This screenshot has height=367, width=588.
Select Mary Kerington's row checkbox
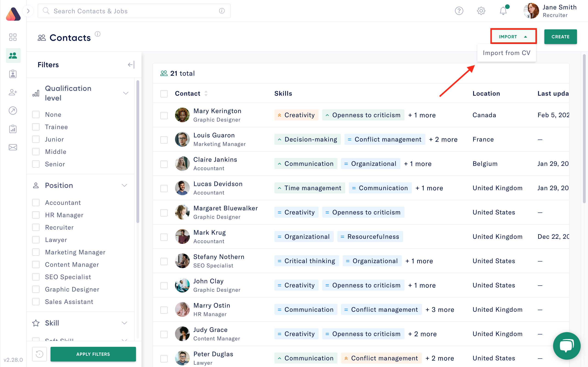164,115
